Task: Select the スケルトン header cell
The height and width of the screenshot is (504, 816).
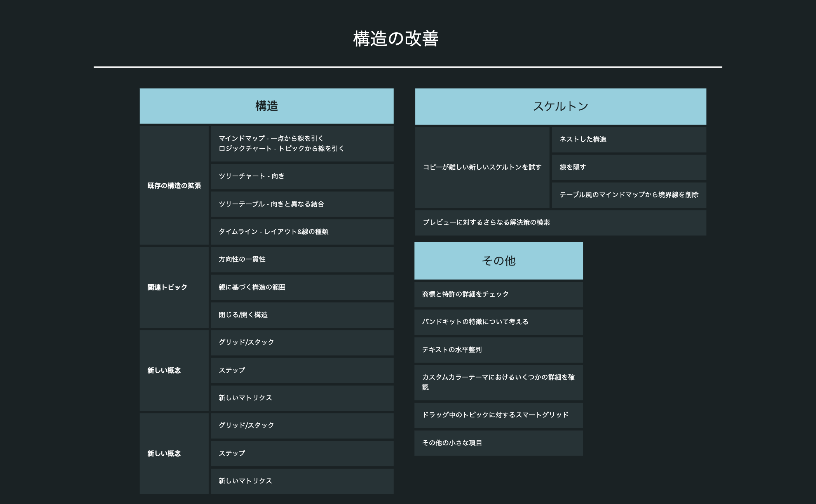Action: click(x=560, y=106)
